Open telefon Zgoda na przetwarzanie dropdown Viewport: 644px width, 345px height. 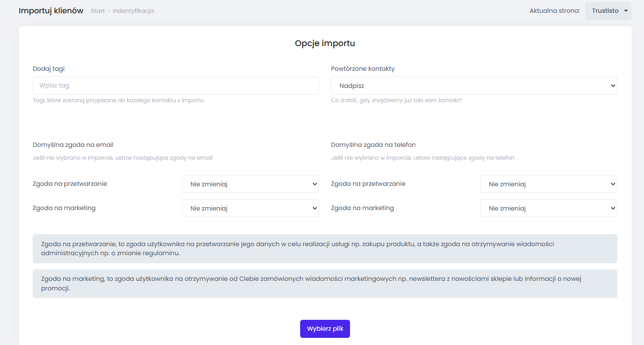coord(549,184)
